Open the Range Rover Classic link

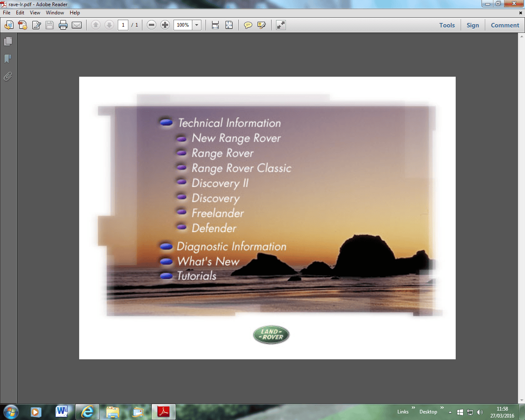[242, 168]
